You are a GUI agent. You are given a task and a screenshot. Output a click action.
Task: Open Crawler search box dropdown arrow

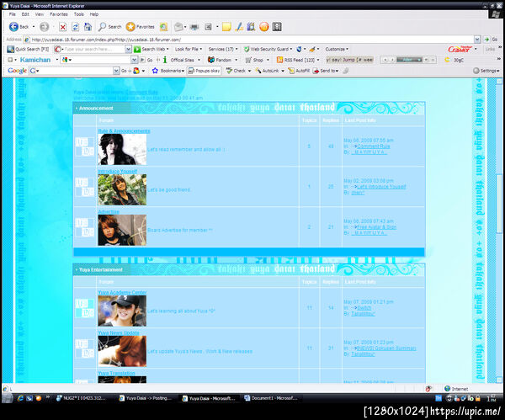point(128,49)
